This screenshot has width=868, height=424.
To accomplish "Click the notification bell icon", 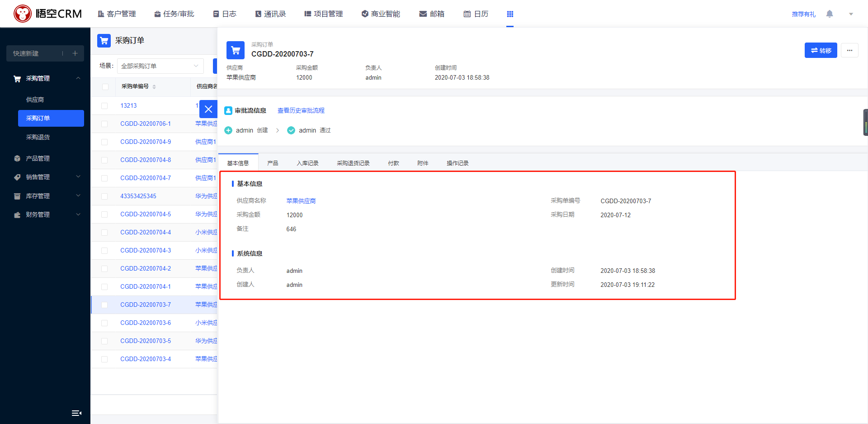I will tap(830, 14).
